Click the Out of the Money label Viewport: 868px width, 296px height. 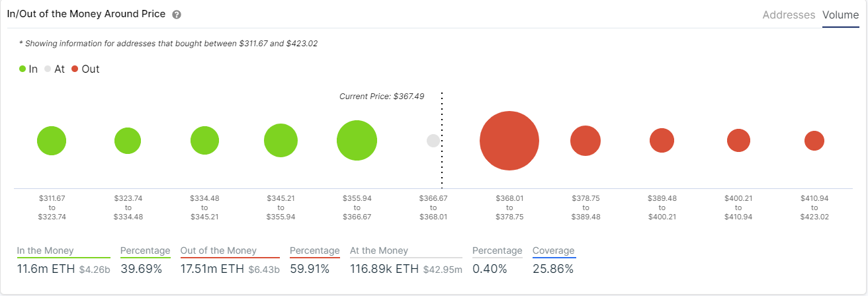218,251
